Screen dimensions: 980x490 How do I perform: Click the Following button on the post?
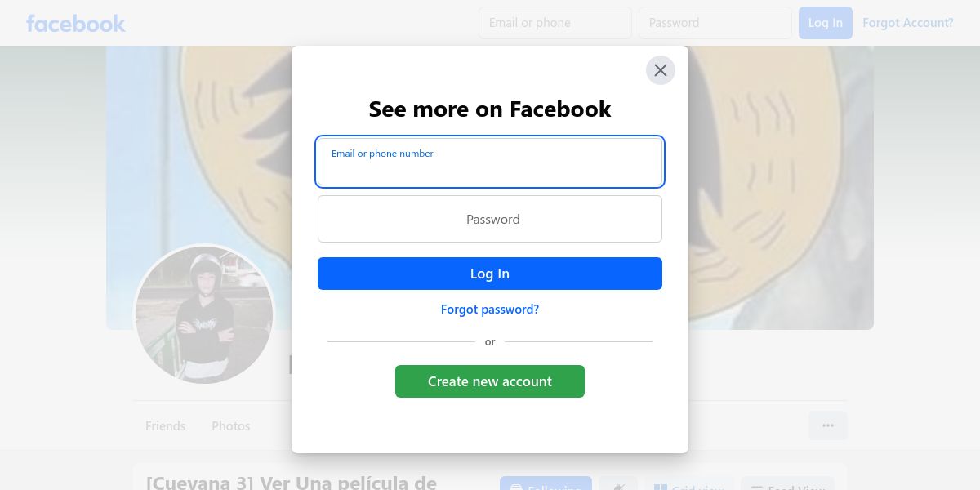coord(546,483)
